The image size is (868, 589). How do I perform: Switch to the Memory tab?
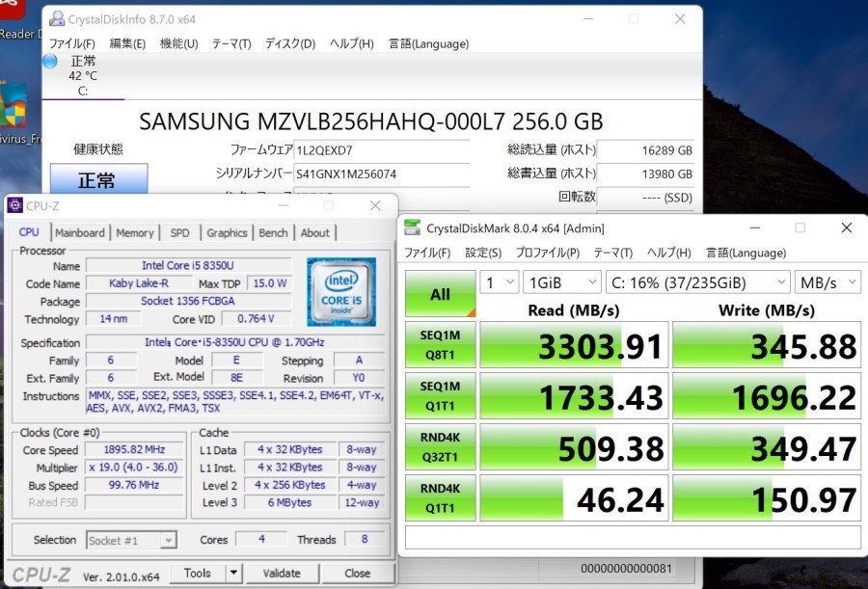point(134,233)
